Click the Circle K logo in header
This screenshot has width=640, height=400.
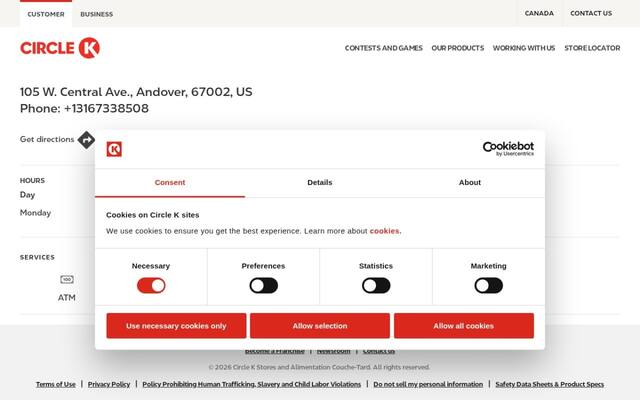click(x=60, y=48)
